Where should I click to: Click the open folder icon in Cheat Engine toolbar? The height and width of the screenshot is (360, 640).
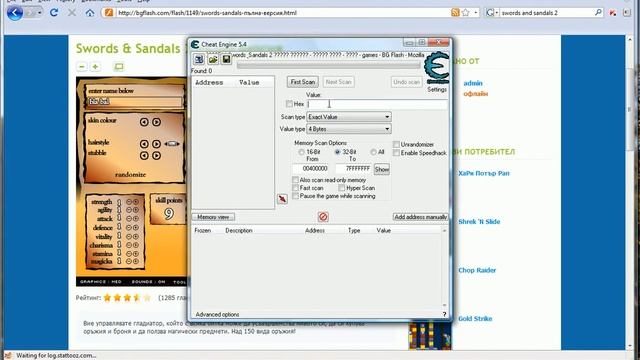tap(213, 60)
